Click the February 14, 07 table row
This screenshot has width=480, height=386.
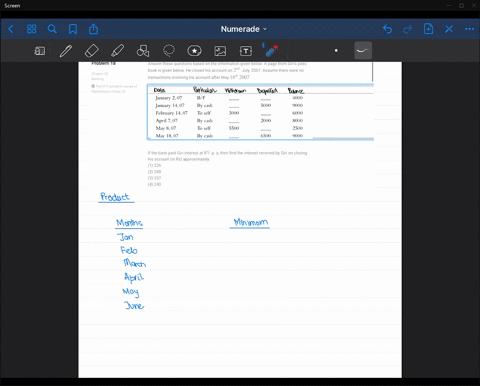(229, 113)
